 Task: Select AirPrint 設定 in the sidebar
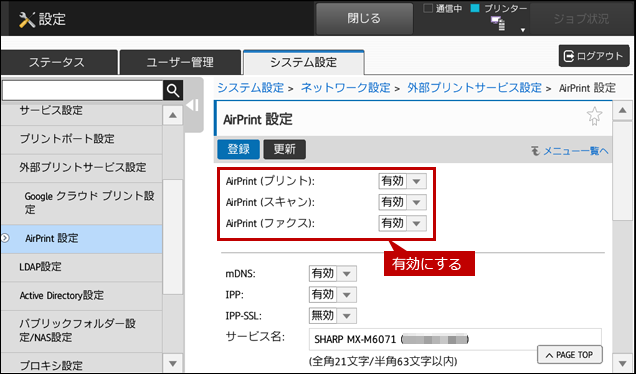point(81,239)
